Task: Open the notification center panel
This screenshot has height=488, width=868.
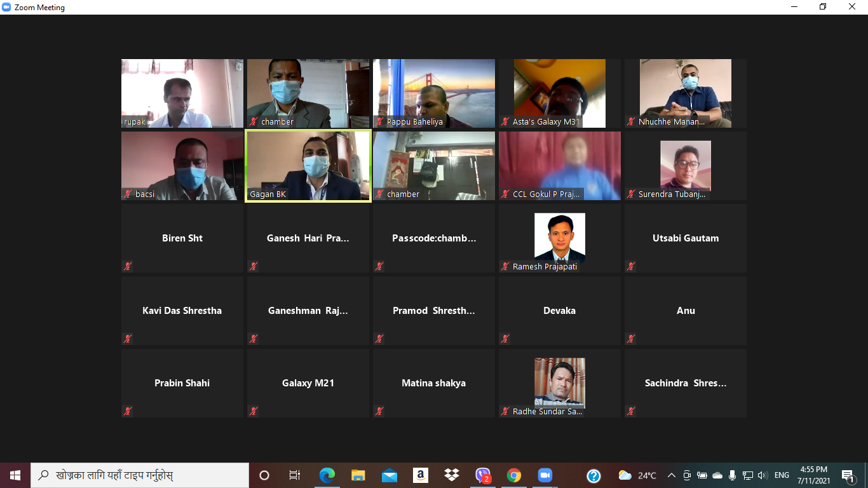Action: [848, 475]
